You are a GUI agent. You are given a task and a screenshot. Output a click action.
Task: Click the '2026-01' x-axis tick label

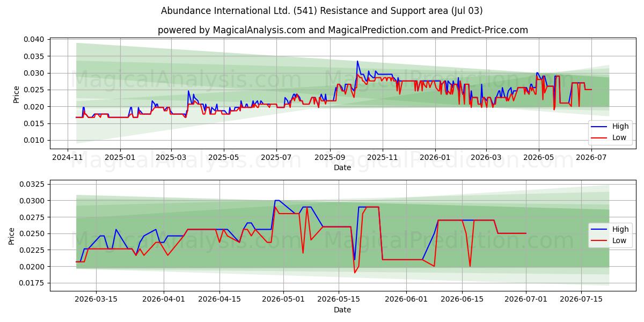(435, 157)
